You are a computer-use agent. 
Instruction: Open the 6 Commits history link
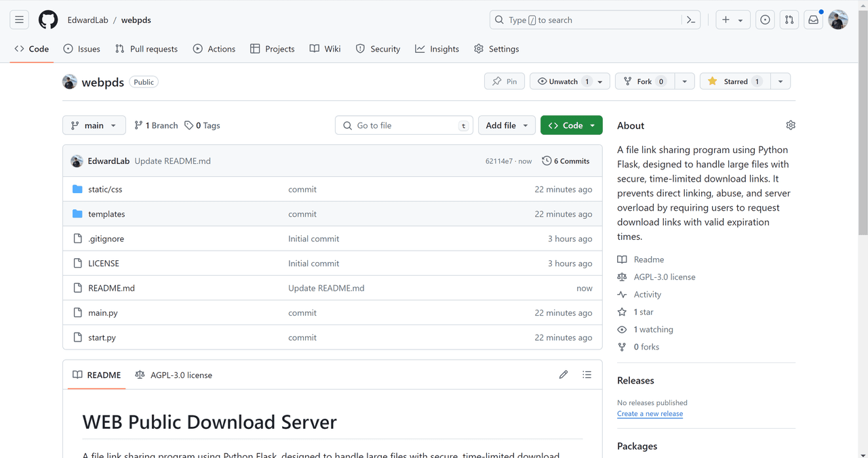[566, 161]
